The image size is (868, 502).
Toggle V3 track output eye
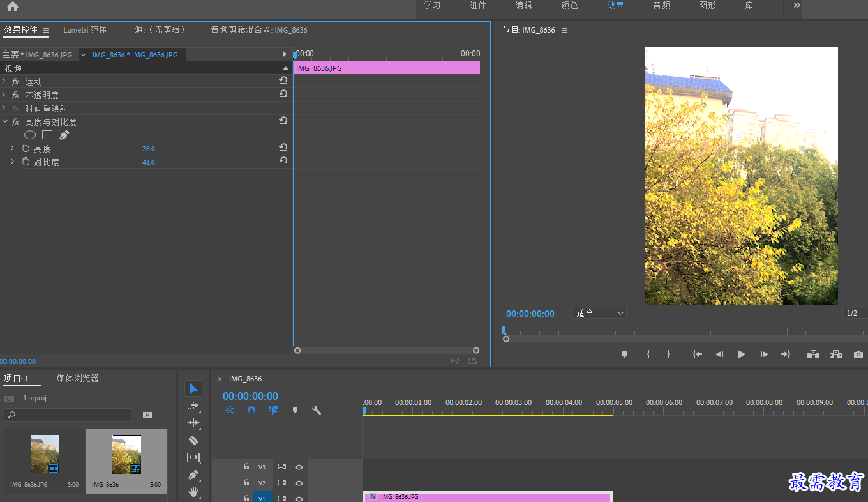(299, 467)
